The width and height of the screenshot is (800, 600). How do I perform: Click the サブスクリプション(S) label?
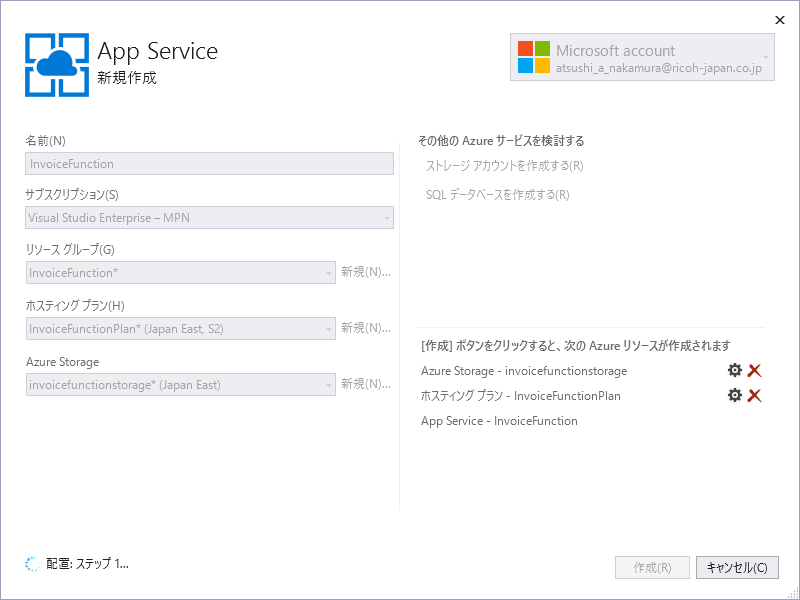click(x=72, y=195)
